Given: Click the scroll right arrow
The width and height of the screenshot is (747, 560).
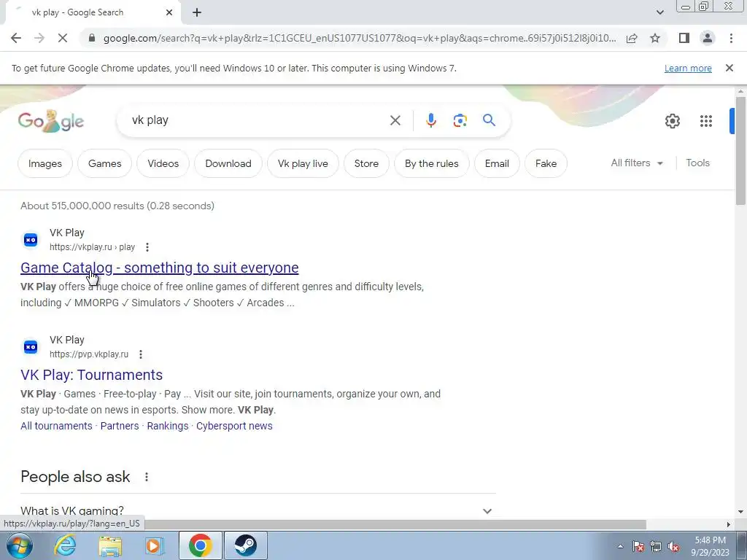Looking at the screenshot, I should point(728,524).
